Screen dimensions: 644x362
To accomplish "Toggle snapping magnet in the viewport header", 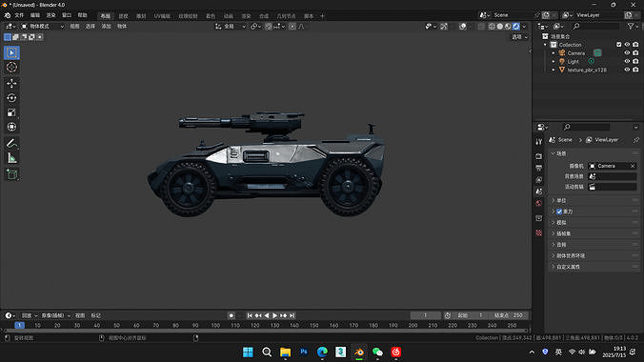I will [269, 27].
